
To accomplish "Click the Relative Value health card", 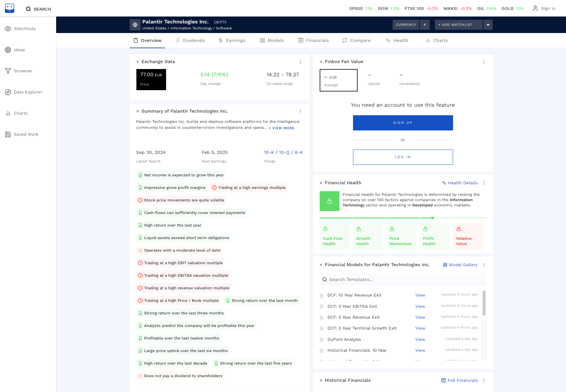I will 468,236.
